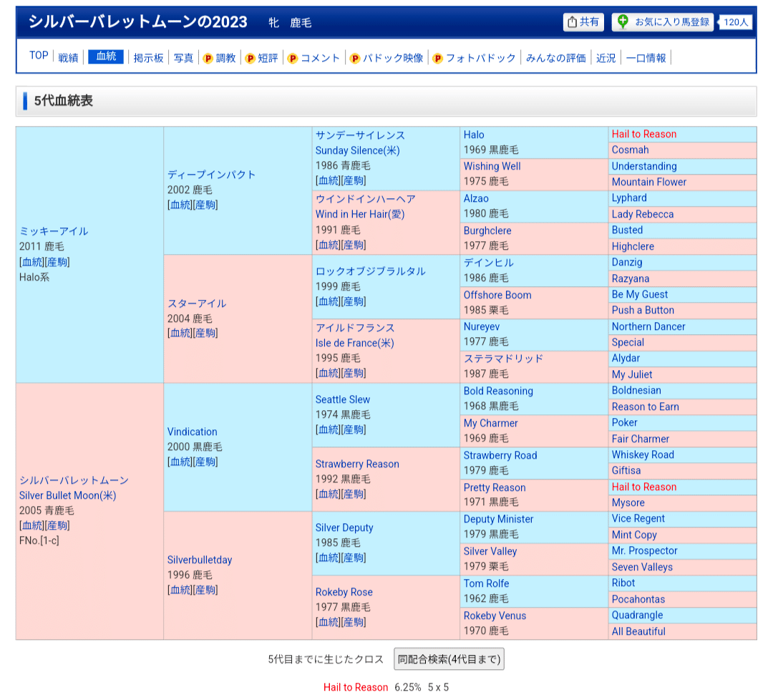Click [血統] under ミッキーアイル
The height and width of the screenshot is (700, 773).
click(32, 262)
